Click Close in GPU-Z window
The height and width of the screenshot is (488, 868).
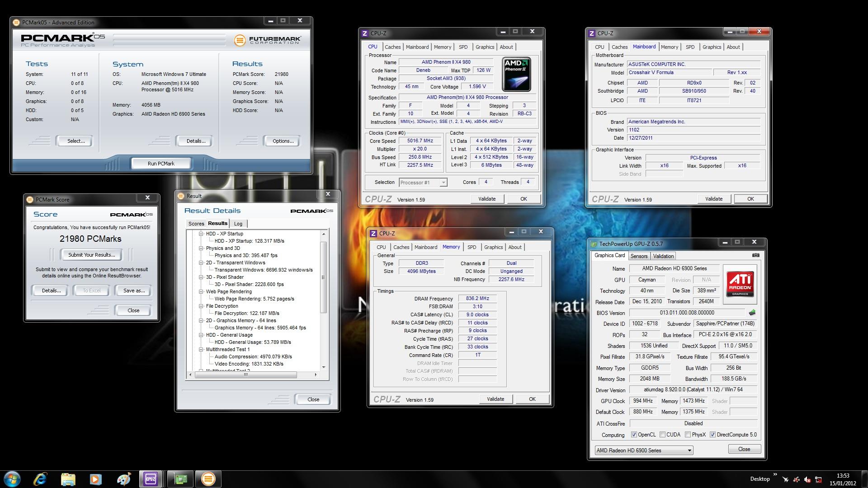coord(744,449)
